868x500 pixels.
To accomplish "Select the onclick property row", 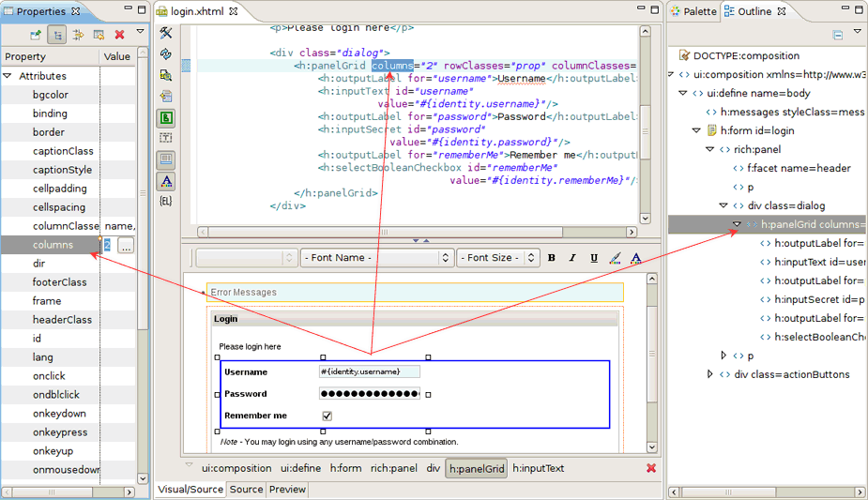I will (68, 376).
